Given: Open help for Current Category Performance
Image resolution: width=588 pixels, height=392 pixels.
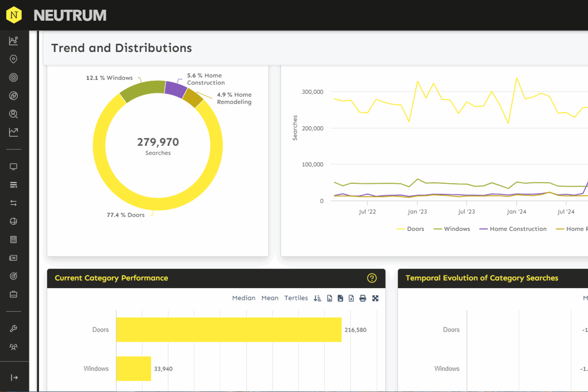Looking at the screenshot, I should 372,278.
